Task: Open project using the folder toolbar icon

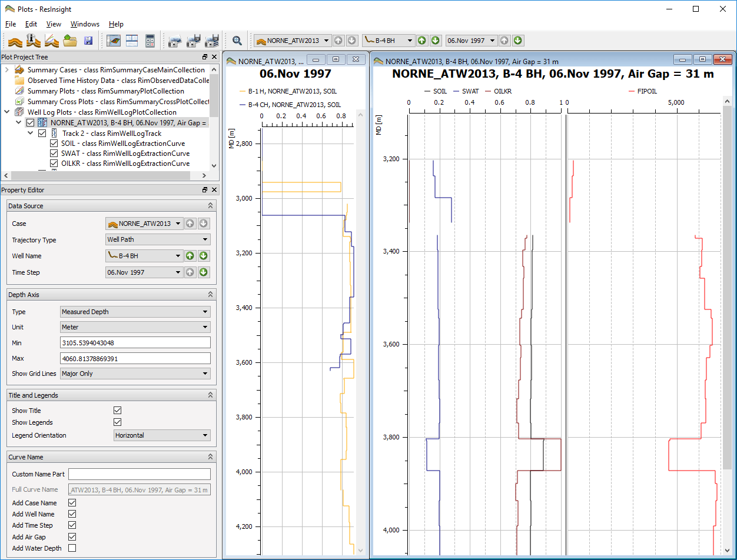Action: (71, 41)
